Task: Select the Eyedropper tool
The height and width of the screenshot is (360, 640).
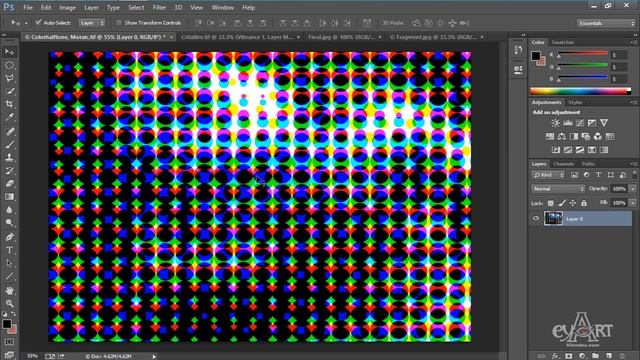Action: coord(9,117)
